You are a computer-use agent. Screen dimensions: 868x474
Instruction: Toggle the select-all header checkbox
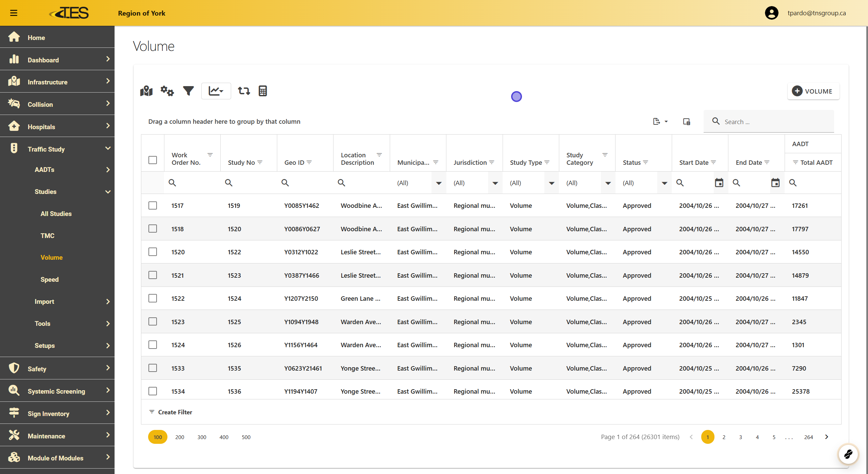pyautogui.click(x=153, y=160)
